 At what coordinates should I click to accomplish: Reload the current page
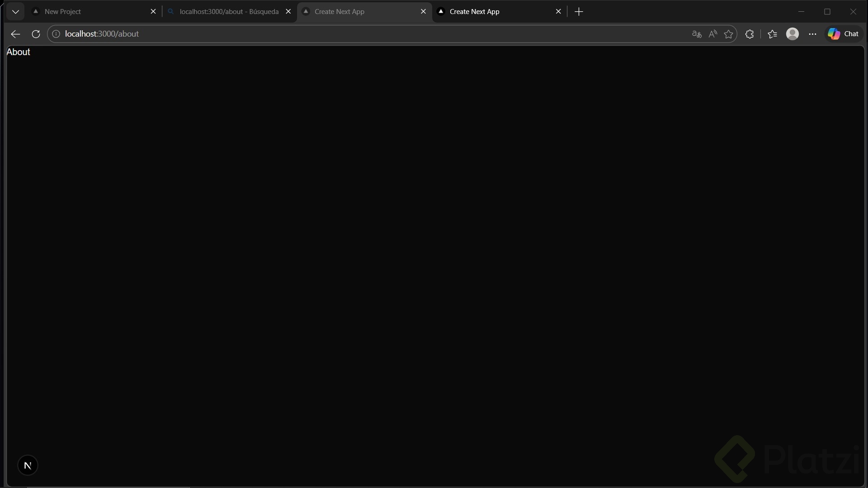(36, 34)
